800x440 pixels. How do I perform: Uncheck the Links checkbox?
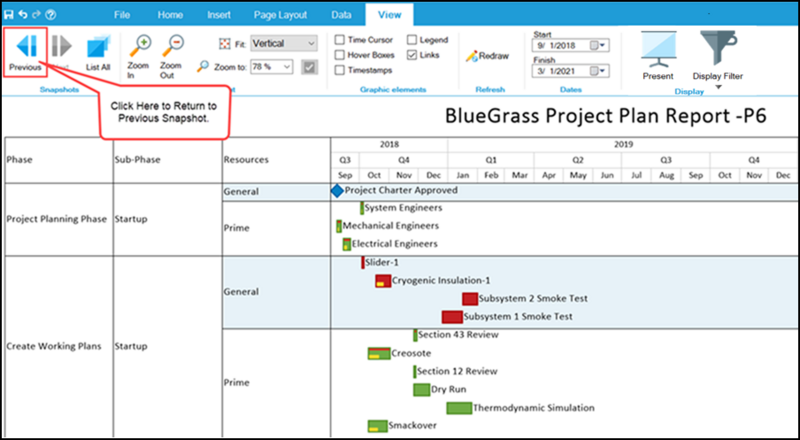click(x=412, y=55)
